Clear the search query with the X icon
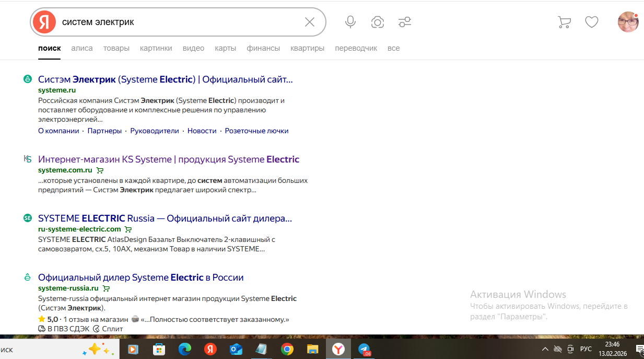 [310, 22]
